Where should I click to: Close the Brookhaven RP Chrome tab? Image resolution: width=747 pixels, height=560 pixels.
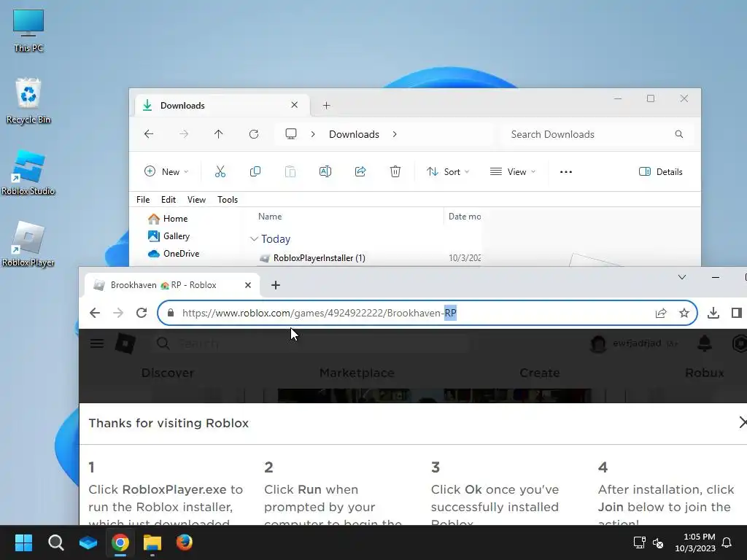click(248, 285)
